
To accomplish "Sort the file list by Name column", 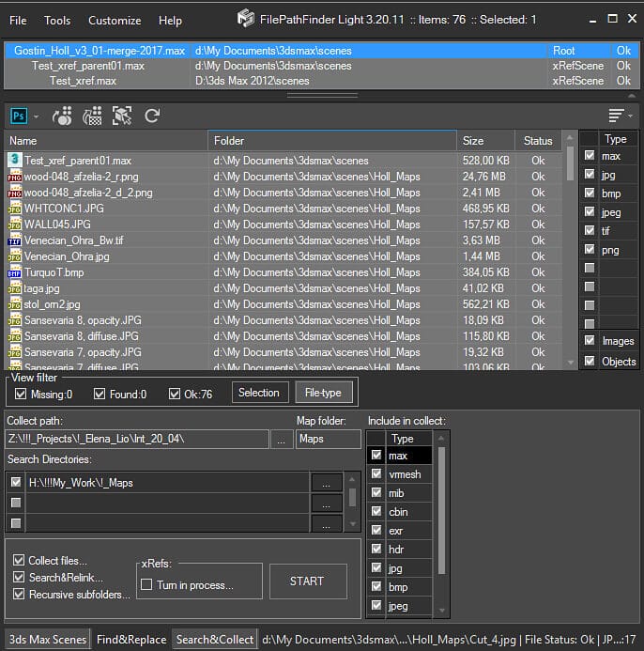I will click(x=106, y=141).
